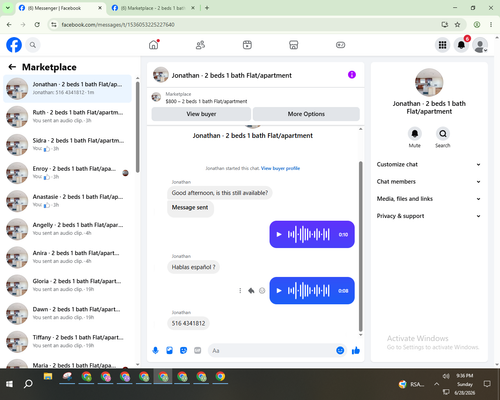
Task: Open Angelly's conversation in the list
Action: (x=67, y=229)
